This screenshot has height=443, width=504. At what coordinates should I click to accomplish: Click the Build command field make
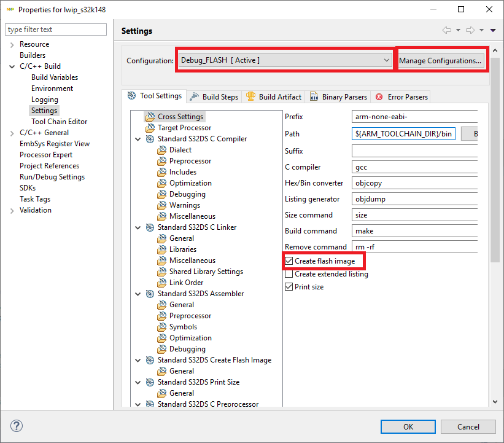pos(414,230)
